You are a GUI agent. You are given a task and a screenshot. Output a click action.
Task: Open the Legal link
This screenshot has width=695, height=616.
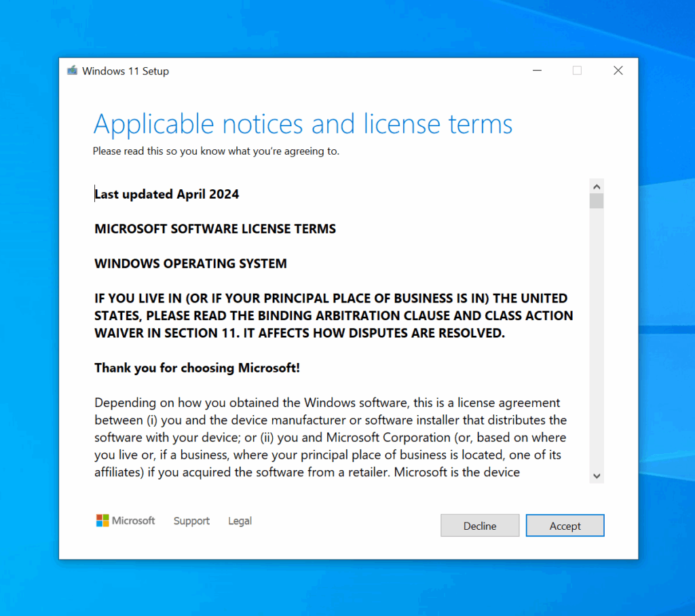pyautogui.click(x=240, y=521)
